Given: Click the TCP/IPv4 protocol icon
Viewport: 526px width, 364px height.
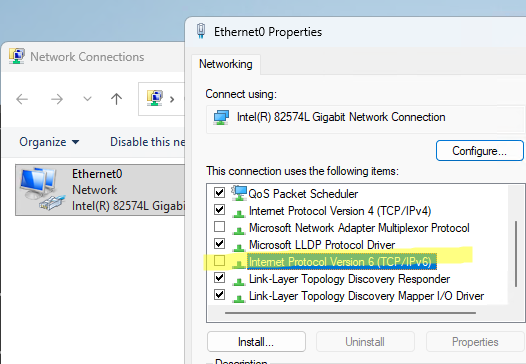Looking at the screenshot, I should [239, 213].
